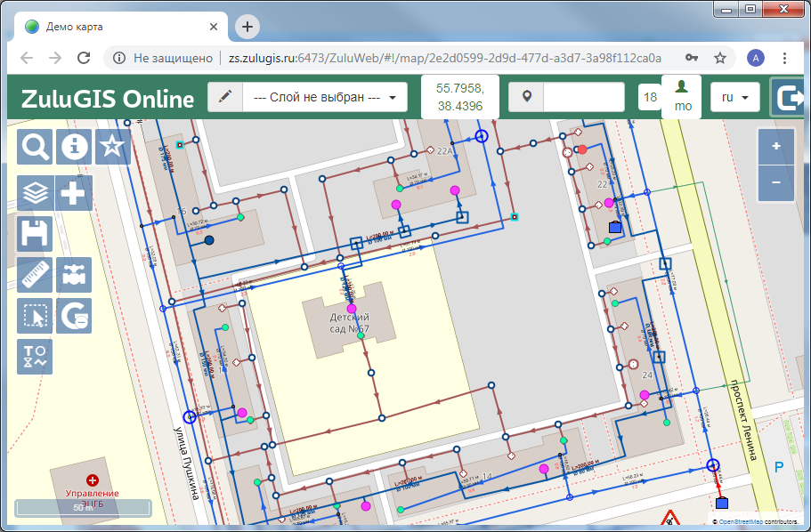Open the OpenStreetMap attribution link

click(x=741, y=520)
